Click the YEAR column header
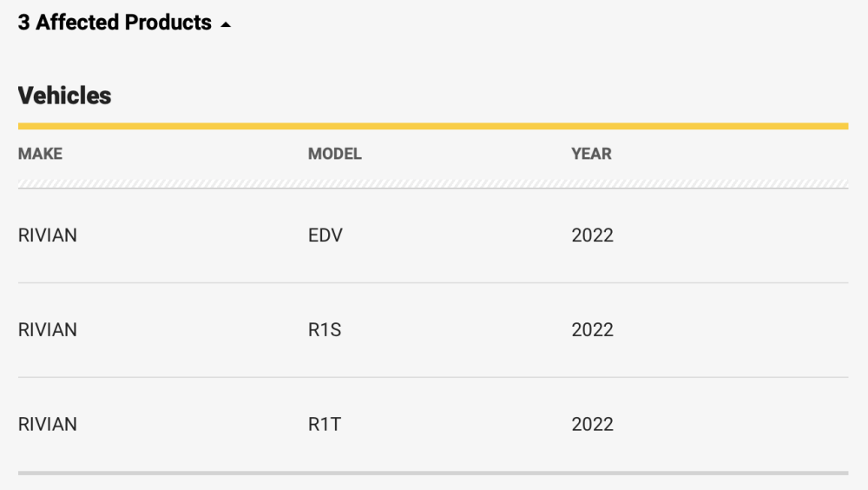This screenshot has width=868, height=490. (x=591, y=154)
